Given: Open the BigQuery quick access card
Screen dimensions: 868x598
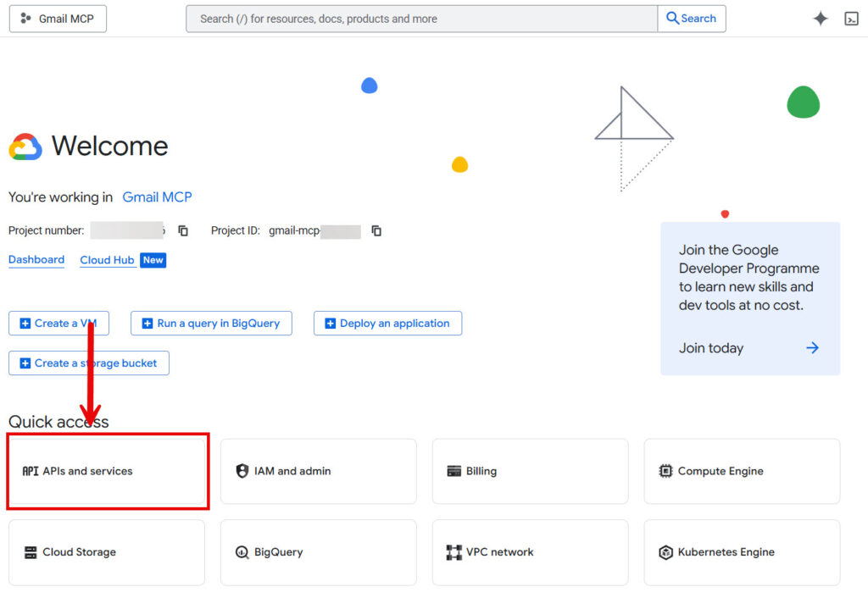Looking at the screenshot, I should [318, 552].
